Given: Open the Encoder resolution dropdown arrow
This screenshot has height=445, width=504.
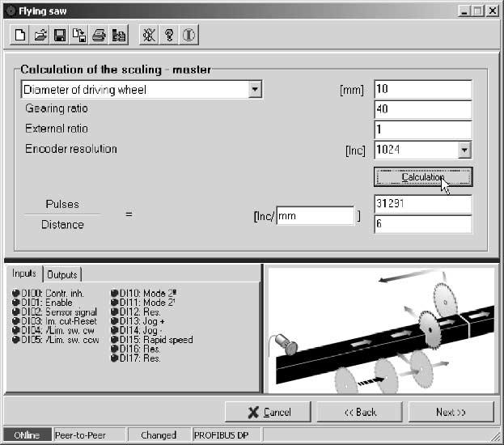Looking at the screenshot, I should click(x=464, y=150).
